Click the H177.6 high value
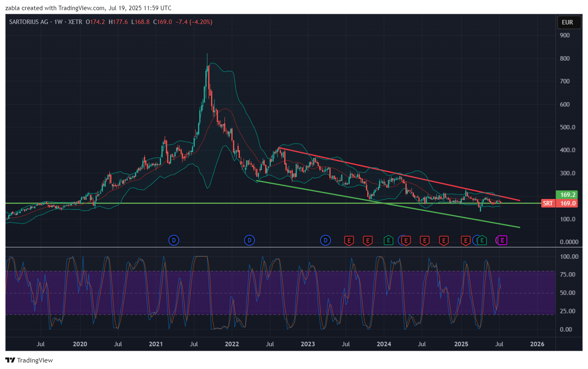This screenshot has width=588, height=369. (x=118, y=22)
